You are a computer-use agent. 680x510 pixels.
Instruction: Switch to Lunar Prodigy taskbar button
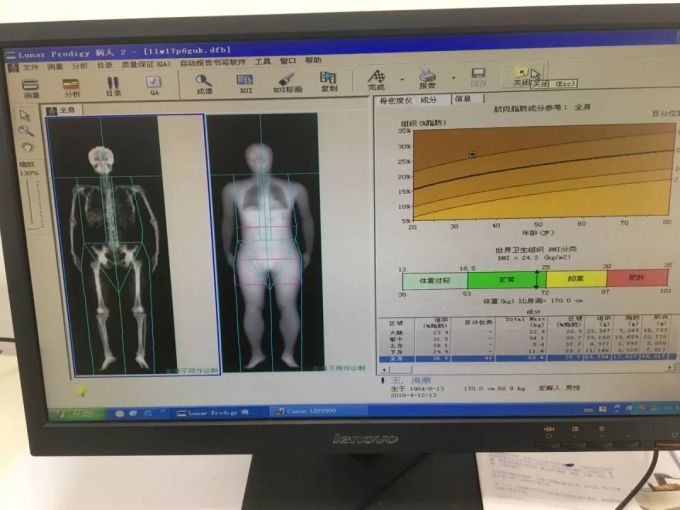pos(221,413)
